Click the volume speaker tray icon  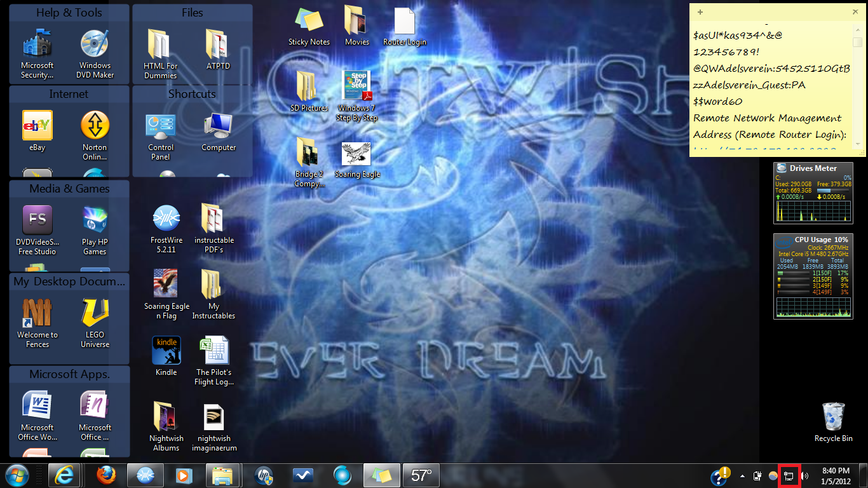click(x=805, y=475)
